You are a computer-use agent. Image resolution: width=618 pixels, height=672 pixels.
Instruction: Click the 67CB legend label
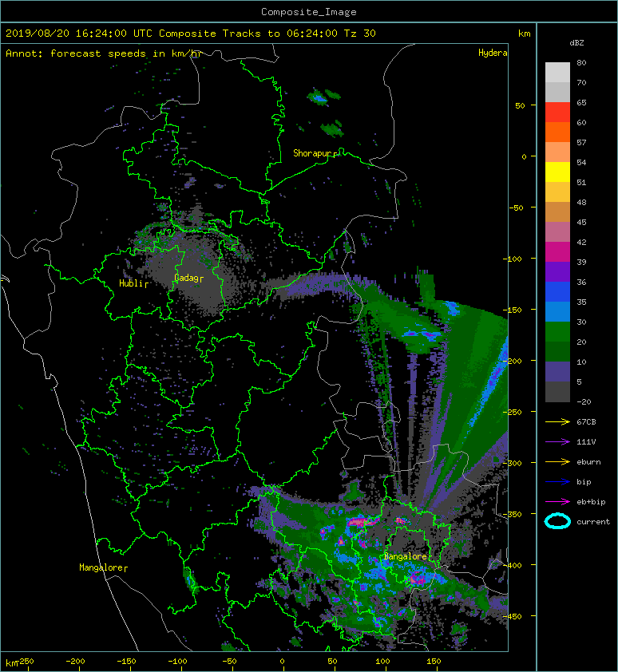(x=586, y=422)
